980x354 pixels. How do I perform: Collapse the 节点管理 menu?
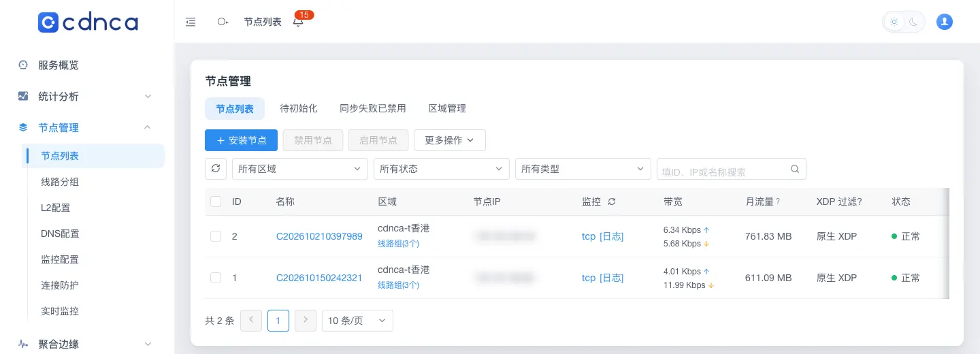[x=148, y=127]
